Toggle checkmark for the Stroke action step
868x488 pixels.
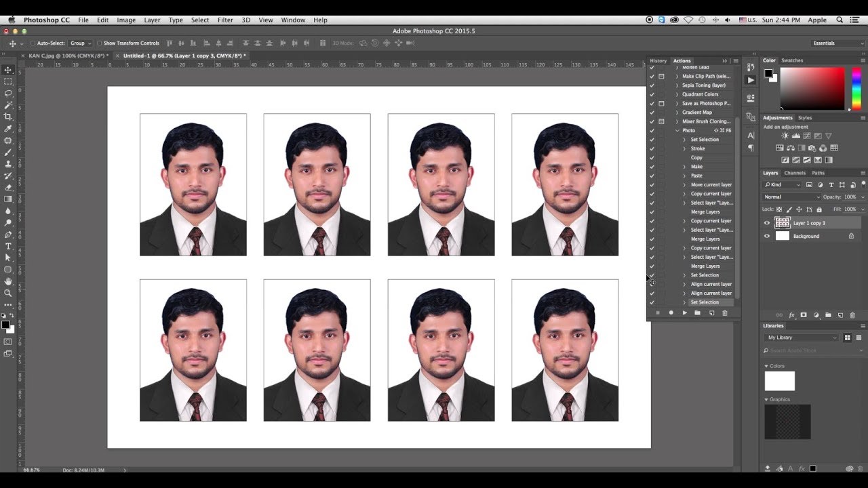click(x=652, y=148)
